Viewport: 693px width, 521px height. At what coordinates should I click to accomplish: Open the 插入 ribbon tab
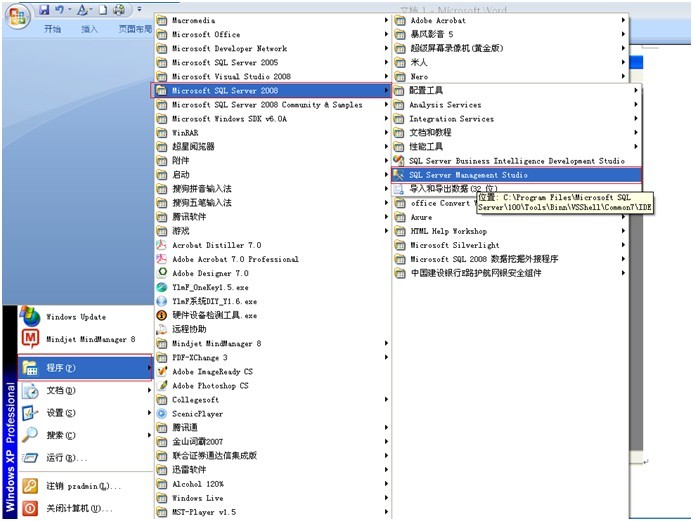(x=89, y=29)
